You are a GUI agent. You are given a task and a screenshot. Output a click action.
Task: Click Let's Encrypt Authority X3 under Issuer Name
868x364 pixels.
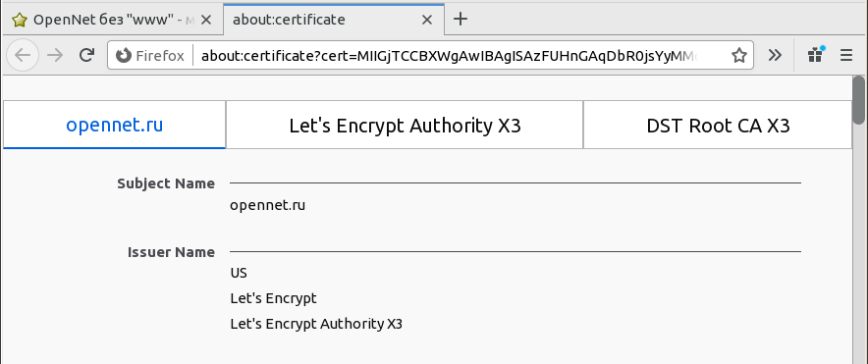(x=316, y=324)
